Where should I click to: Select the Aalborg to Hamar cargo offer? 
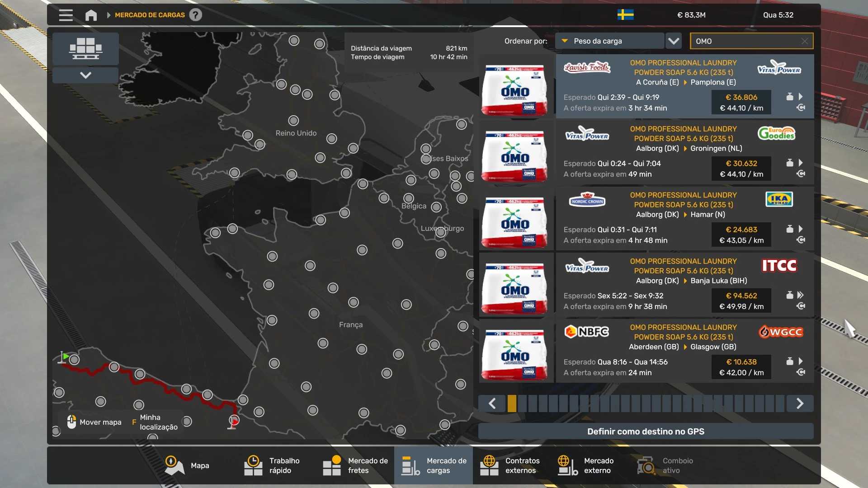685,218
